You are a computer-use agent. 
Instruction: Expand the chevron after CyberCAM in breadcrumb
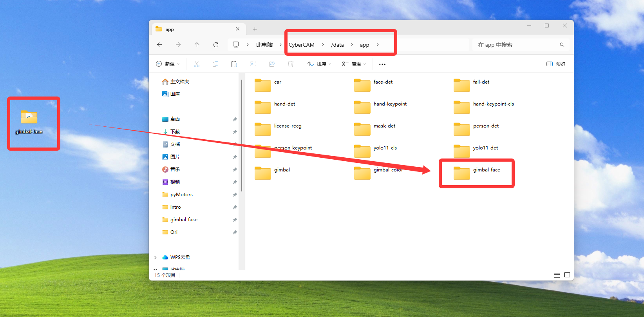point(323,45)
